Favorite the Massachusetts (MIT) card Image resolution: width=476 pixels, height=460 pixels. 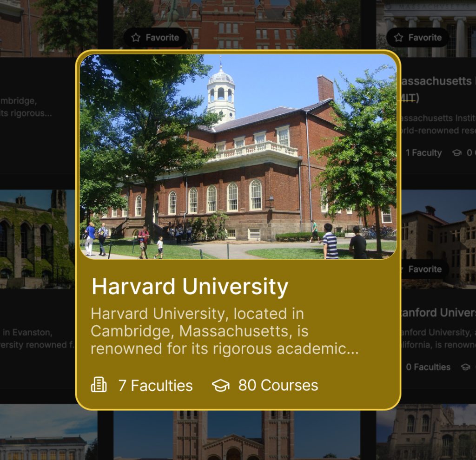tap(418, 38)
